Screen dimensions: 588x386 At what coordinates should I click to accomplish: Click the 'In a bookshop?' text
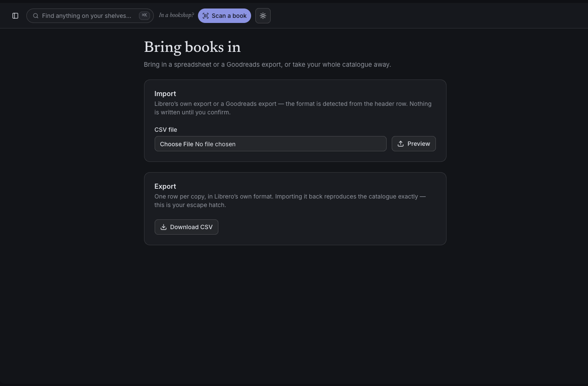tap(176, 15)
